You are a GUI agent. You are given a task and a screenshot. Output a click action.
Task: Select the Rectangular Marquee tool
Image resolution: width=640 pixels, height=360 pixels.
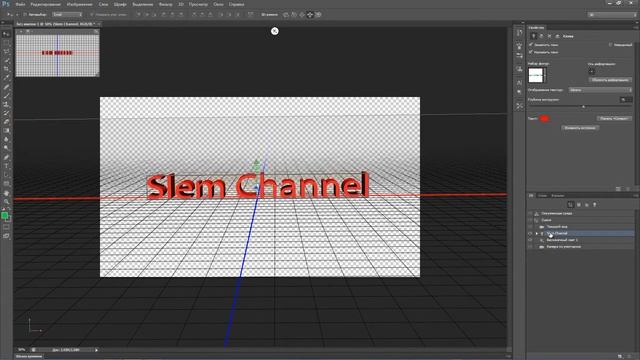(6, 43)
